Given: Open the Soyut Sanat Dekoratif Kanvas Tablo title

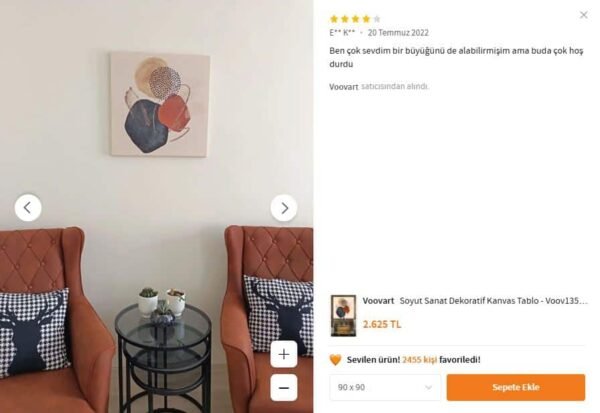Looking at the screenshot, I should [x=494, y=301].
